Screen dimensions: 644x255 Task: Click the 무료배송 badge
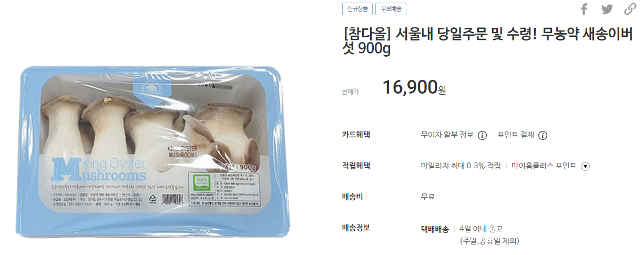point(391,9)
